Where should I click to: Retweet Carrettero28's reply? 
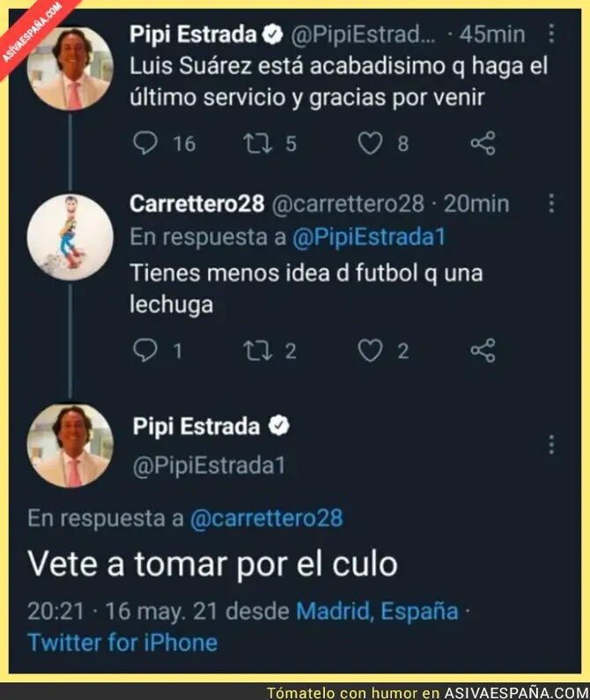(x=257, y=351)
